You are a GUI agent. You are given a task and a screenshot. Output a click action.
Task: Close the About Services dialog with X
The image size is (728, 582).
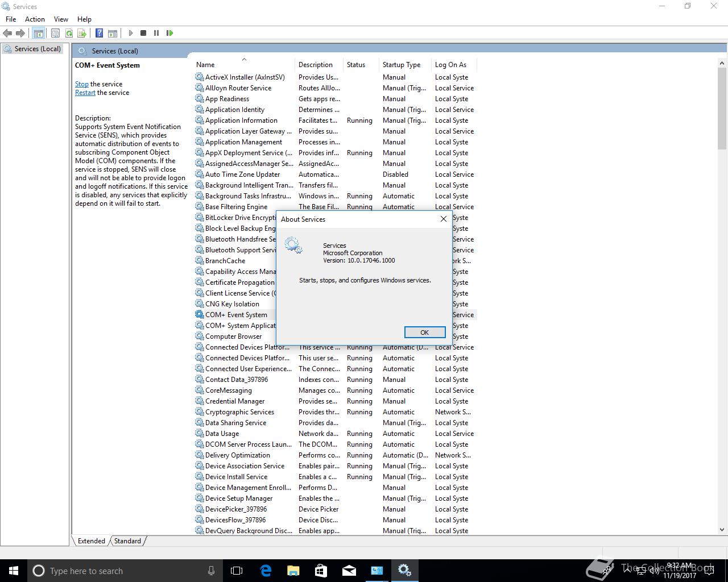click(444, 219)
